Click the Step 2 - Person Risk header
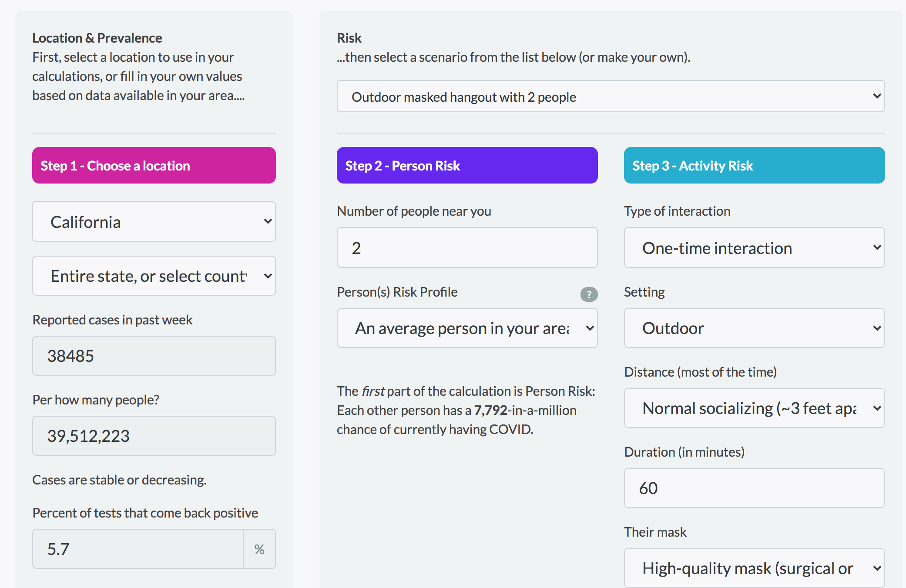Viewport: 906px width, 588px height. pos(467,165)
